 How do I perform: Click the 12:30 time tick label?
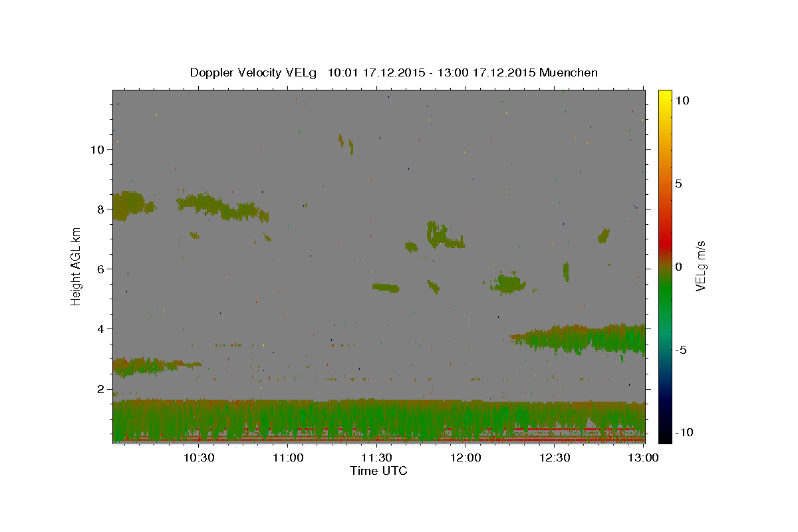(x=555, y=458)
